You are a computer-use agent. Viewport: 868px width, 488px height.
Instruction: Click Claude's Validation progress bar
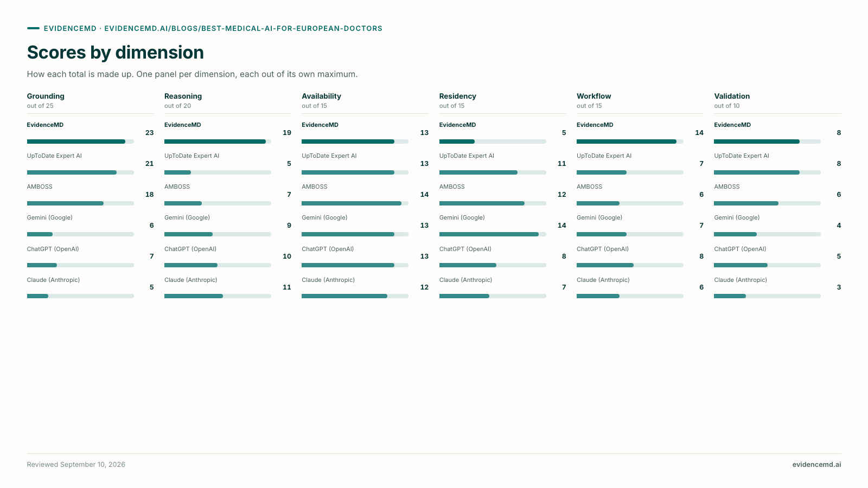tap(767, 296)
